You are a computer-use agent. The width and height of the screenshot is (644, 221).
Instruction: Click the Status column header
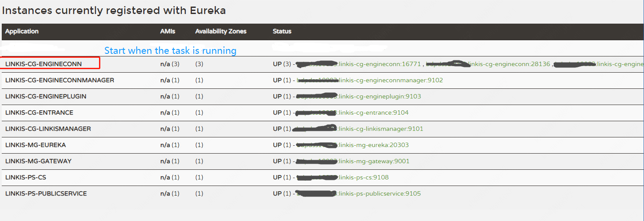[x=282, y=32]
